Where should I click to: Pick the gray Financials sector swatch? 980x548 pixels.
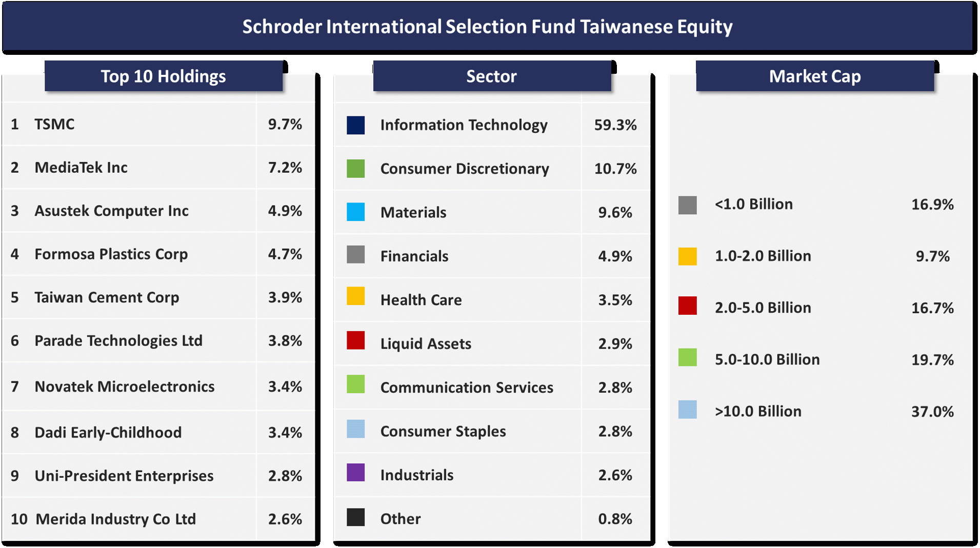(x=355, y=255)
